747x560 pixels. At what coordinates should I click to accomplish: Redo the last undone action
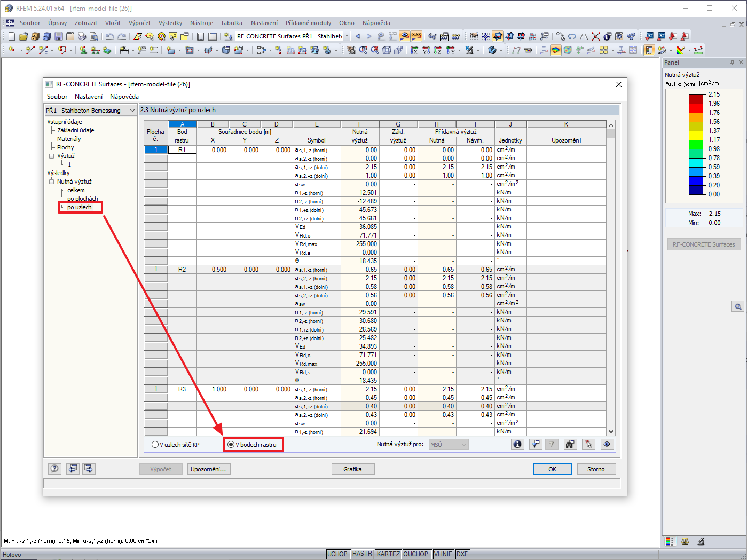121,36
